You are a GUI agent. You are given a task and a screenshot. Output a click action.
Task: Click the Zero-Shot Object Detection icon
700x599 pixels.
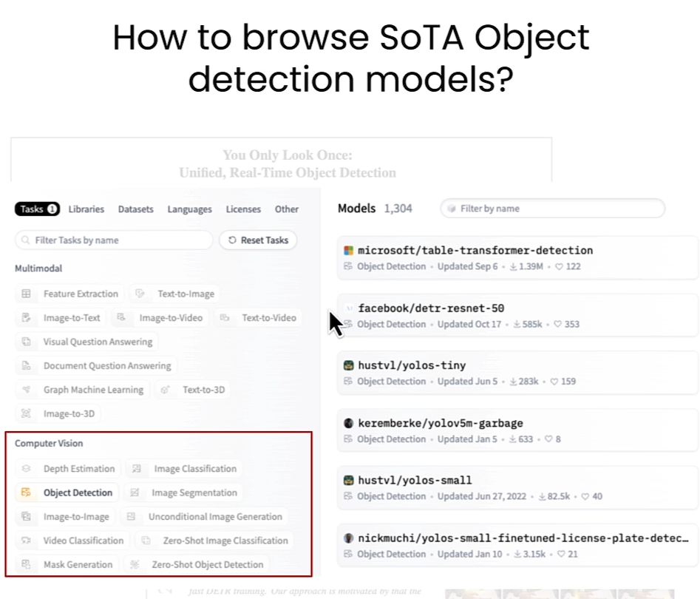135,564
